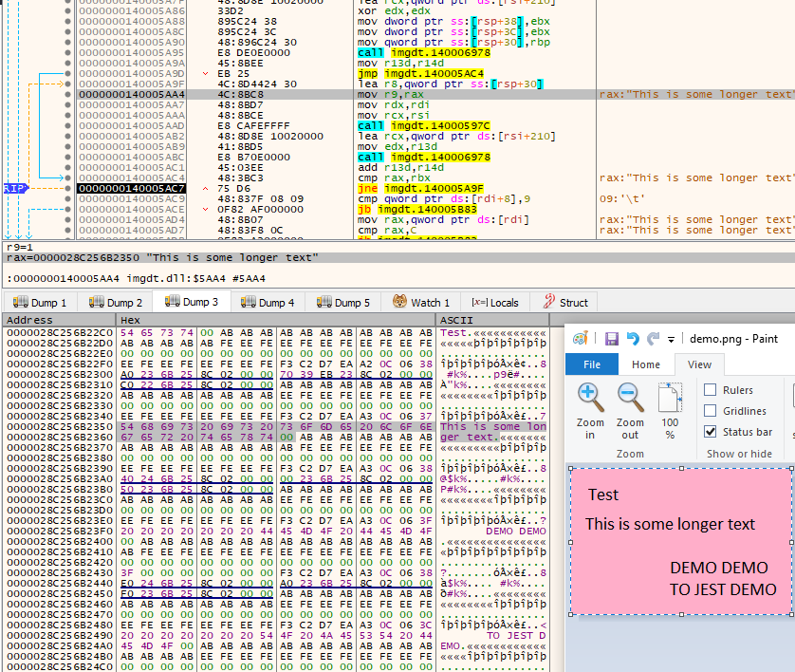
Task: Select address 0000000140005AC4 in disassembly
Action: 132,178
